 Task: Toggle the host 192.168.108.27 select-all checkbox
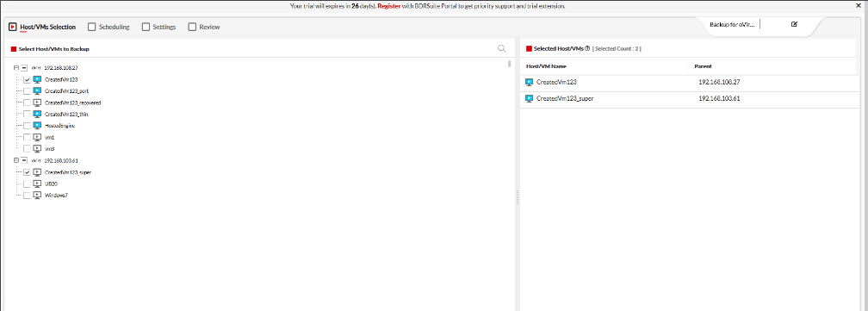[x=24, y=67]
